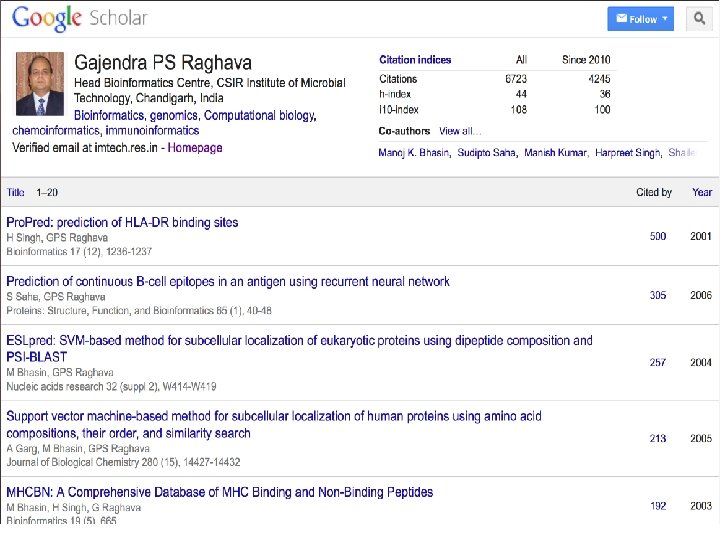Click Gajendra PS Raghava's profile photo

pyautogui.click(x=40, y=84)
